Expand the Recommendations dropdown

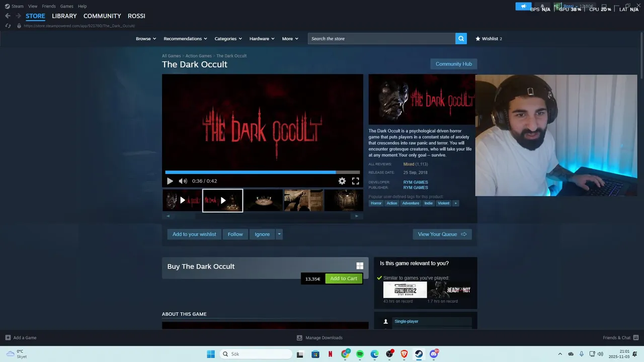click(x=185, y=39)
